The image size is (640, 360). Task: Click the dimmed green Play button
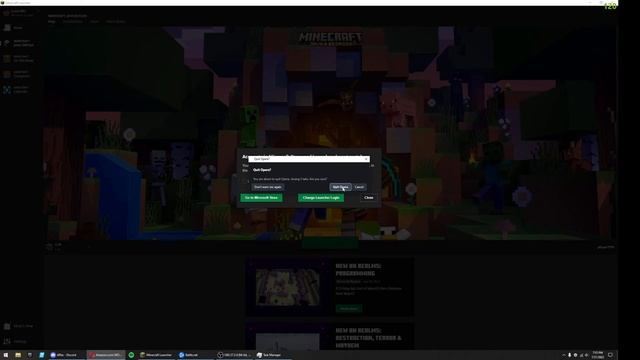coord(330,243)
